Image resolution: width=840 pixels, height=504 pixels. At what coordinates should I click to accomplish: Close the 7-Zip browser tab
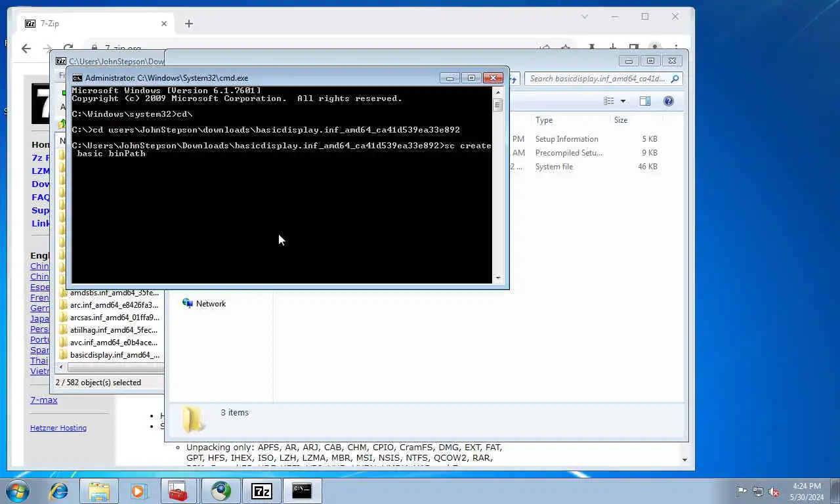point(164,24)
